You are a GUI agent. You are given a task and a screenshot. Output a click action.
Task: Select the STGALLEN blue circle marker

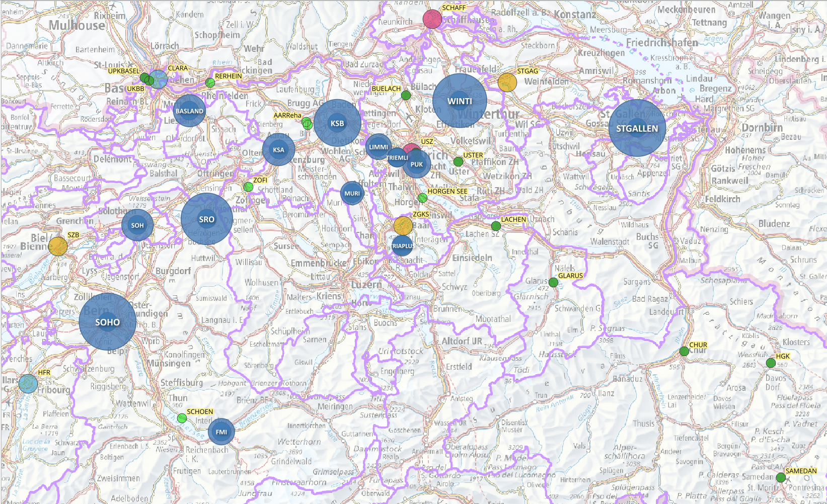point(637,128)
